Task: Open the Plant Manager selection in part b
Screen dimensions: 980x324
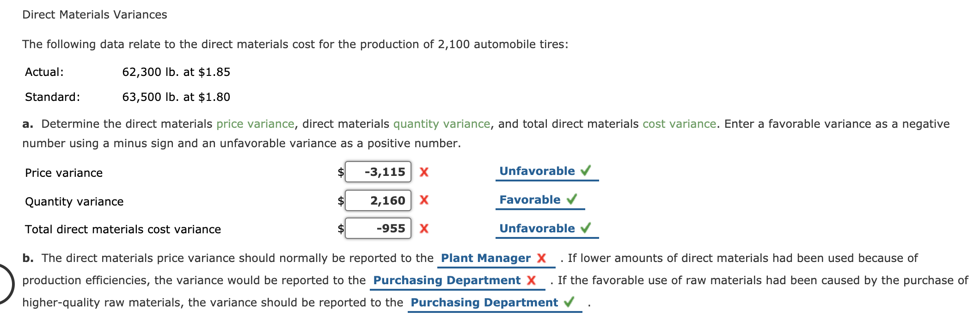Action: tap(485, 258)
